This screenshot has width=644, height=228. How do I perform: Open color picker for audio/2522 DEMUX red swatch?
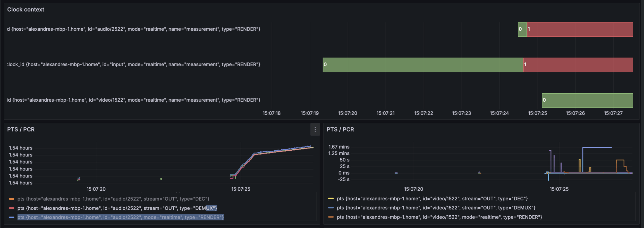pos(11,208)
